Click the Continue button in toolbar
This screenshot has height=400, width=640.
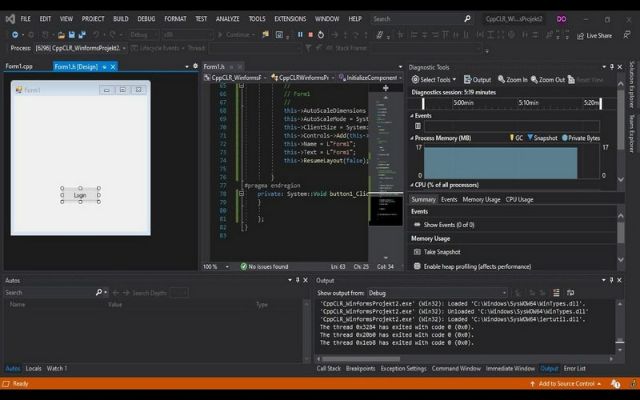pos(236,35)
